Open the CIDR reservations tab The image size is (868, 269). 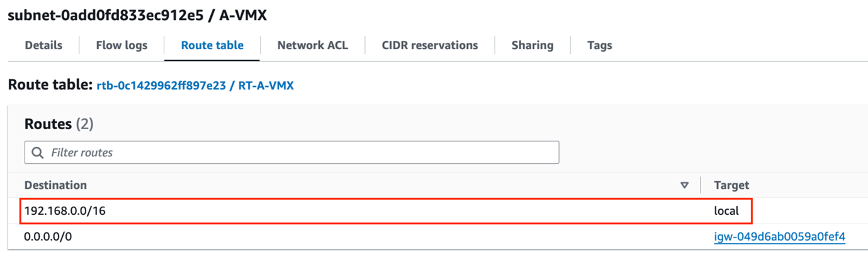[430, 45]
